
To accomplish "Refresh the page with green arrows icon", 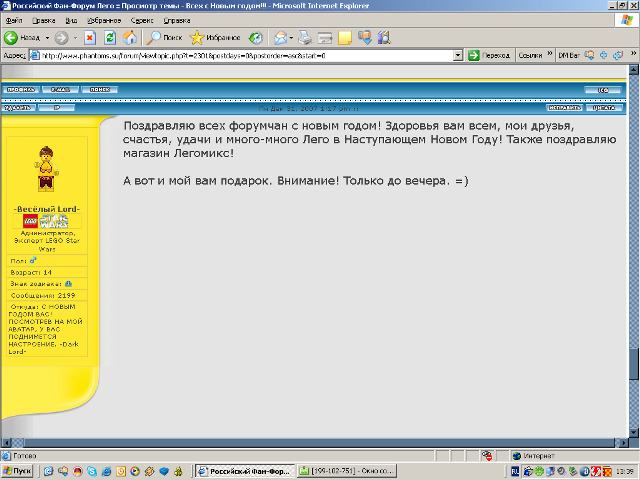I will (x=110, y=38).
